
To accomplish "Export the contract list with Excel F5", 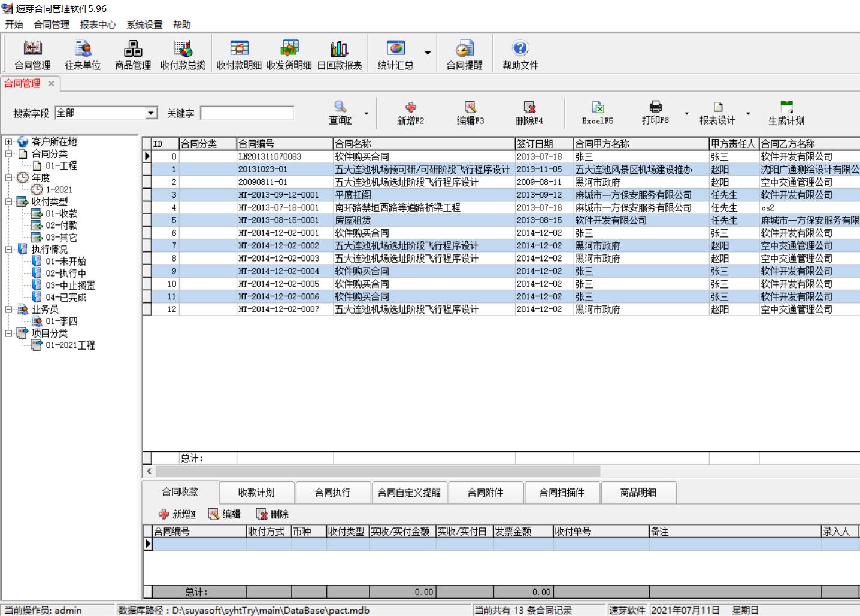I will 598,113.
